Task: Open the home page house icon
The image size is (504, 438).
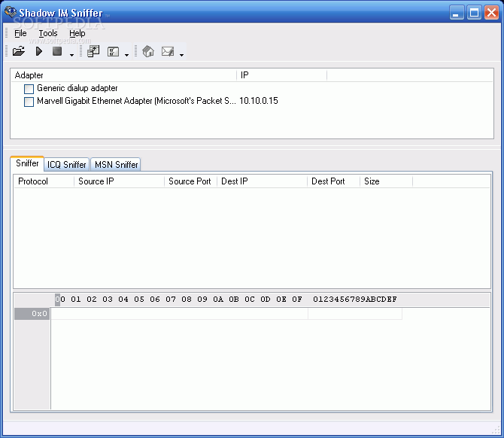Action: [x=148, y=51]
